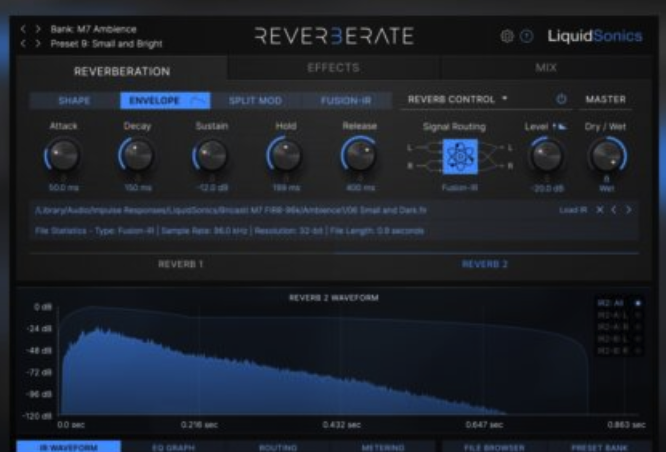Open the settings gear icon

click(x=507, y=36)
